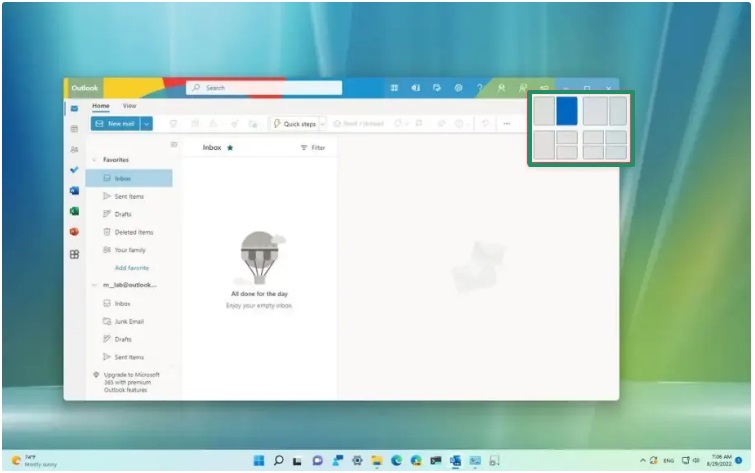
Task: Collapse the m_lab@outlook account chevron
Action: (94, 285)
